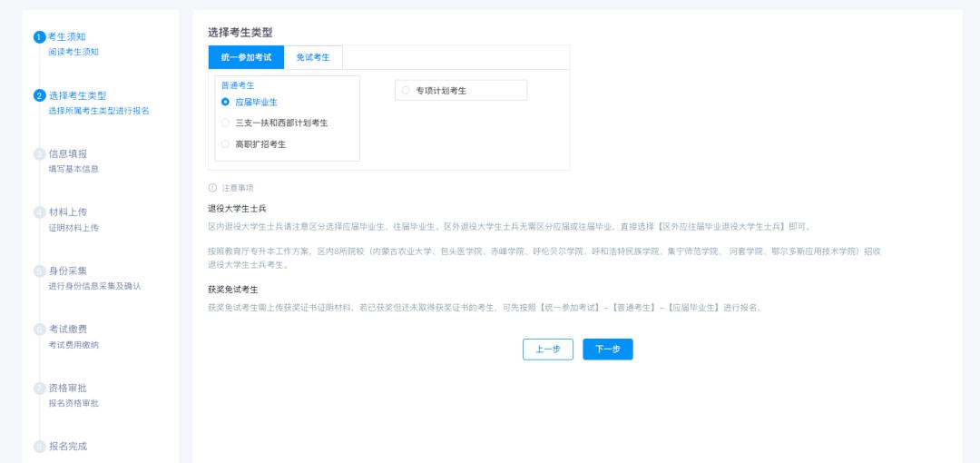
Task: Select the 应届毕业生 radio option
Action: 226,102
